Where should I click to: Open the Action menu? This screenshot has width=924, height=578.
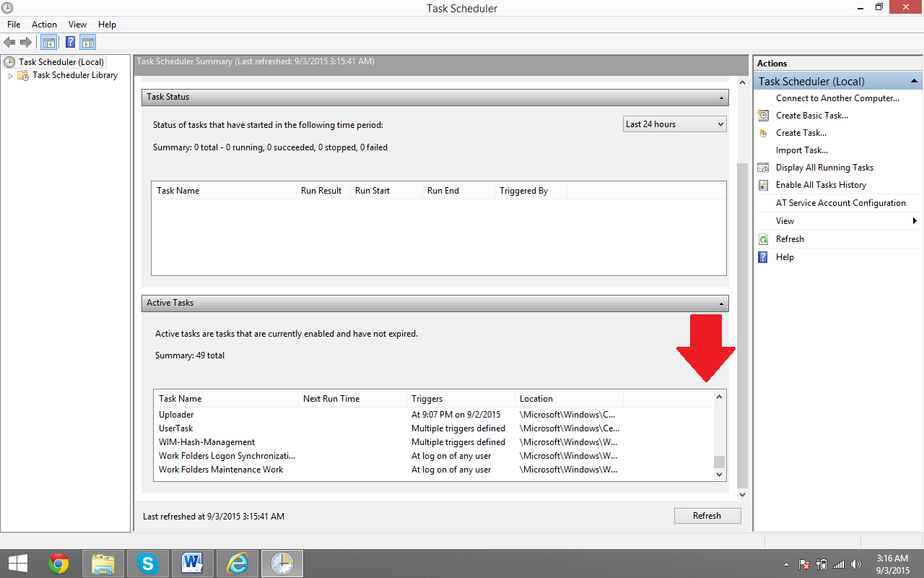[x=44, y=24]
